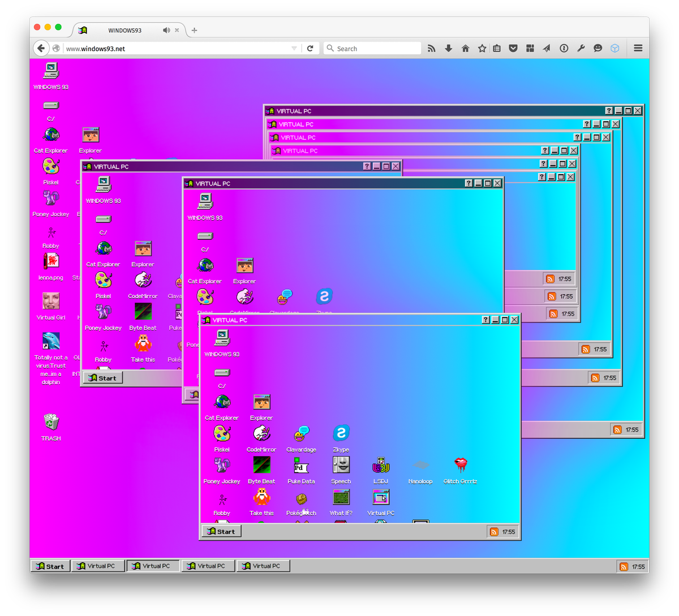
Task: Open Virtual Girl on main desktop
Action: (51, 301)
